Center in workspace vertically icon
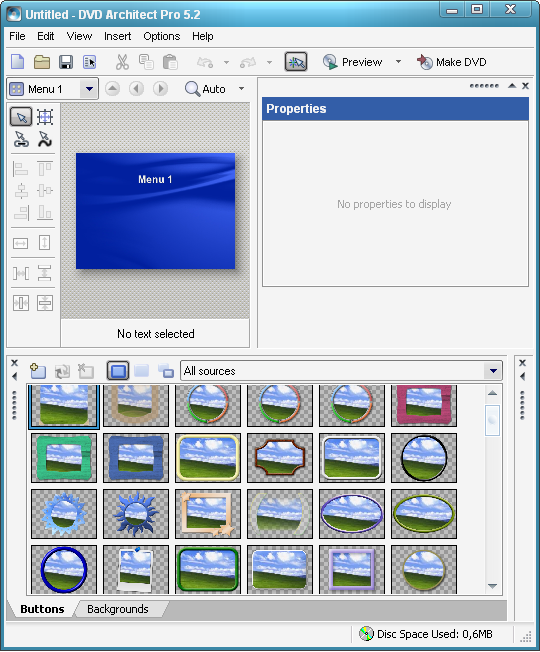This screenshot has height=652, width=540. coord(45,303)
